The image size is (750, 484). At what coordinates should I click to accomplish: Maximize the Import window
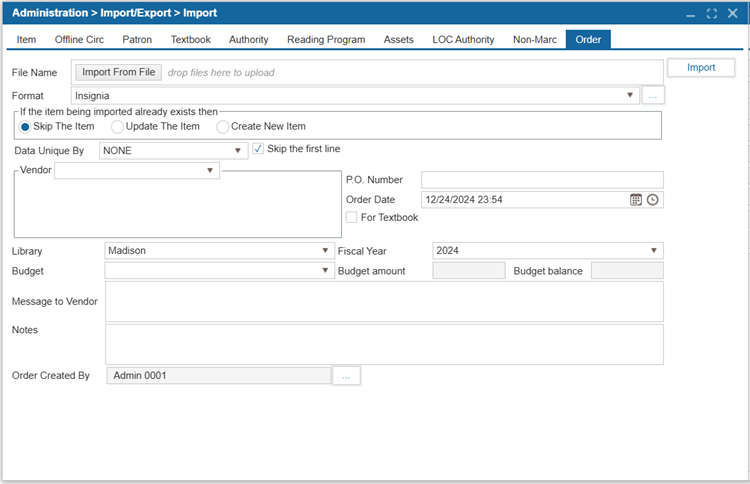point(712,13)
